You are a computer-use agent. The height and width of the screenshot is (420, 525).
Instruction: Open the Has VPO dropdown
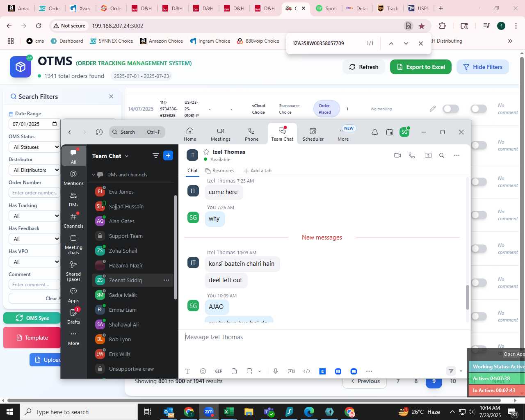34,262
